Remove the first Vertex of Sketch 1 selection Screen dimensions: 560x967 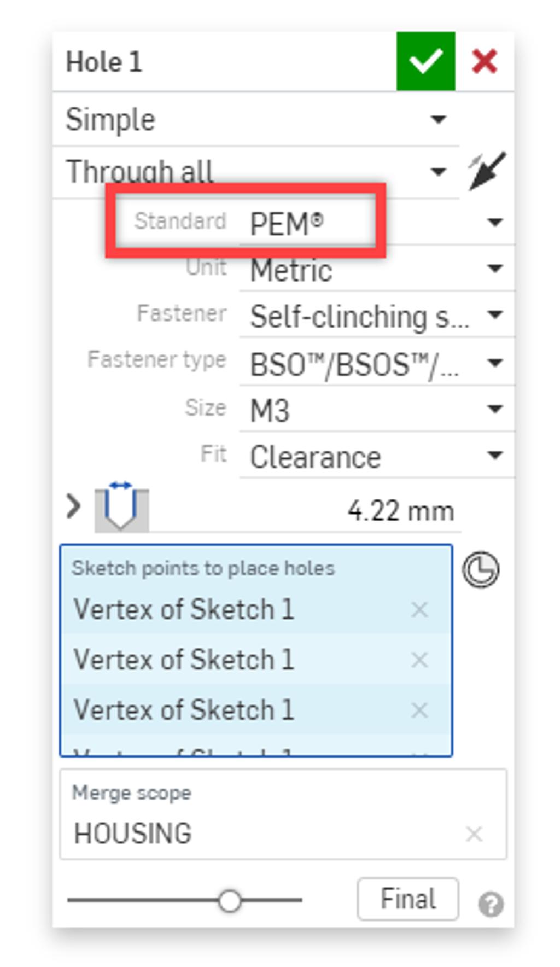coord(419,608)
